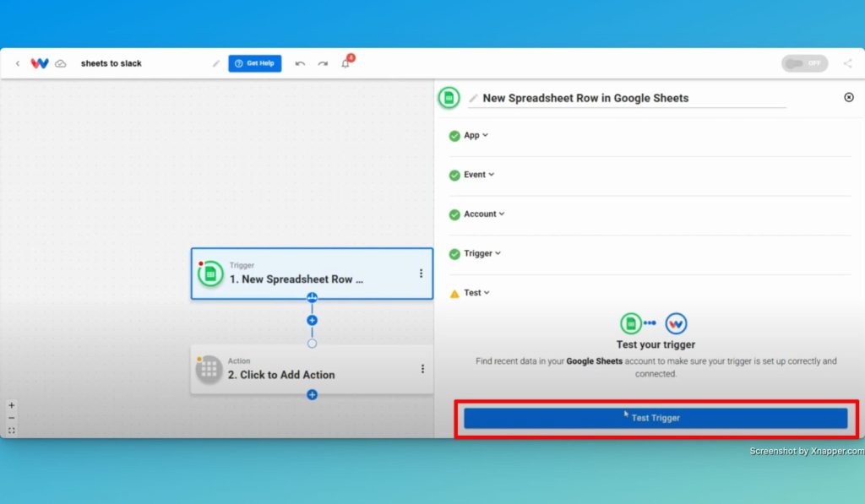Click the Test warning triangle icon
Image resolution: width=865 pixels, height=504 pixels.
coord(454,293)
